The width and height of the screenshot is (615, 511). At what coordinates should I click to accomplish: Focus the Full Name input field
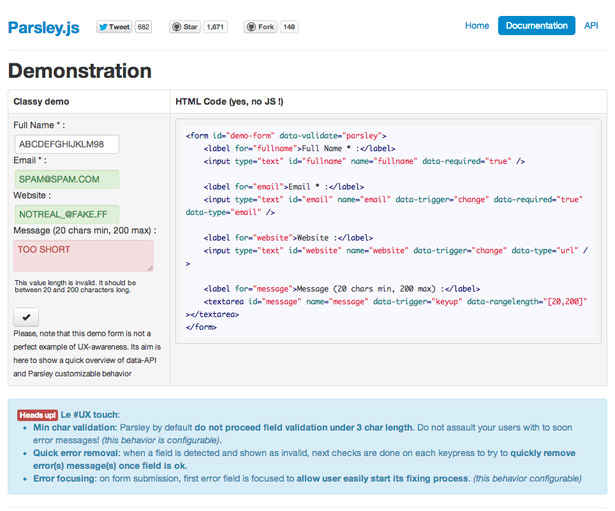click(x=67, y=144)
